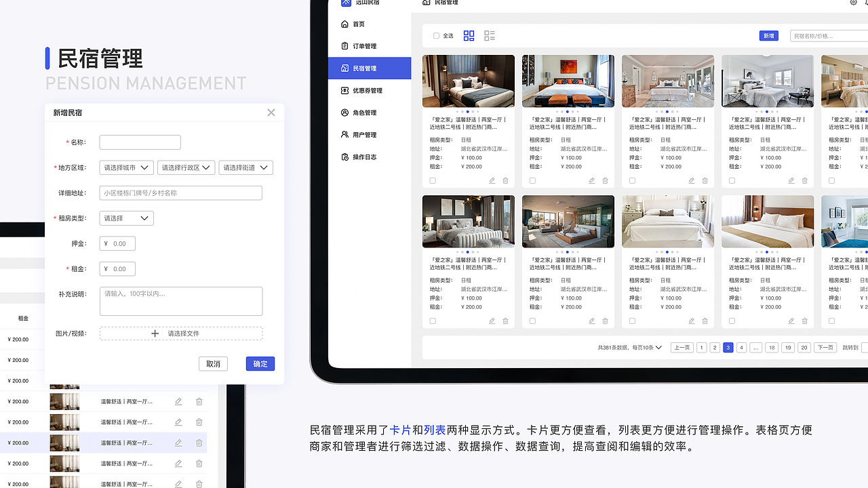This screenshot has width=868, height=488.
Task: Go to 优惠券管理 in the sidebar
Action: [370, 91]
